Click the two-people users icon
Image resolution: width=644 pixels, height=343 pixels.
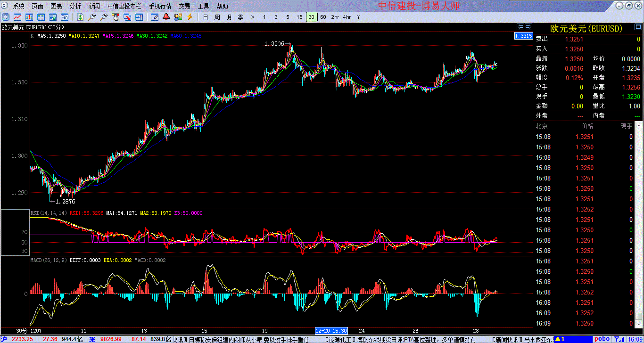coord(178,17)
